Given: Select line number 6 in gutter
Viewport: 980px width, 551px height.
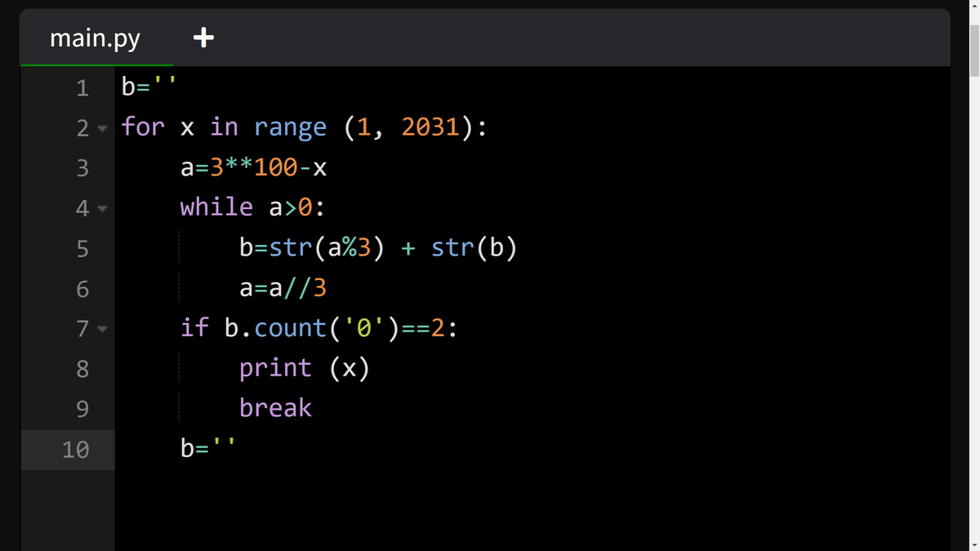Looking at the screenshot, I should point(82,289).
